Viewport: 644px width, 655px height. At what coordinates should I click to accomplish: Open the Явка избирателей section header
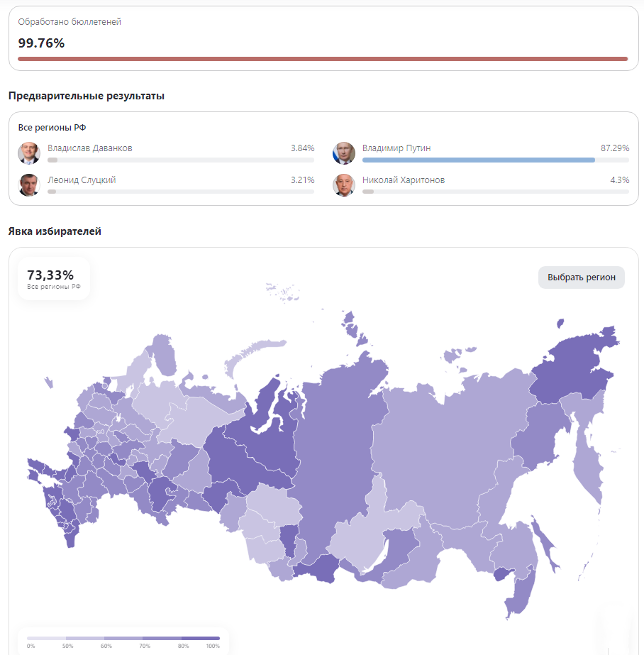(x=54, y=231)
